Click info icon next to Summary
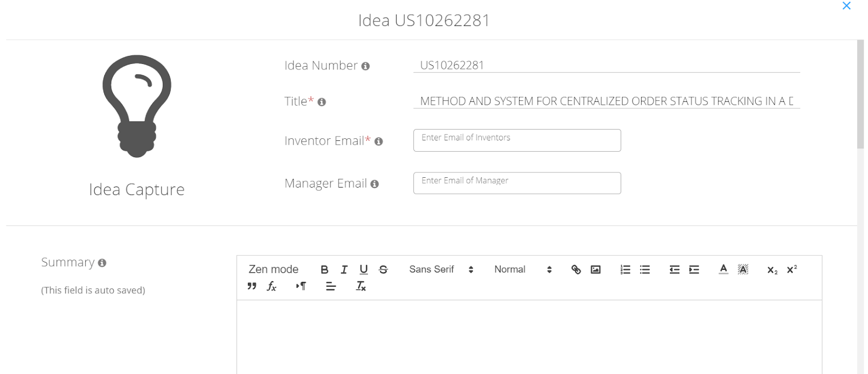The width and height of the screenshot is (868, 374). (x=102, y=263)
